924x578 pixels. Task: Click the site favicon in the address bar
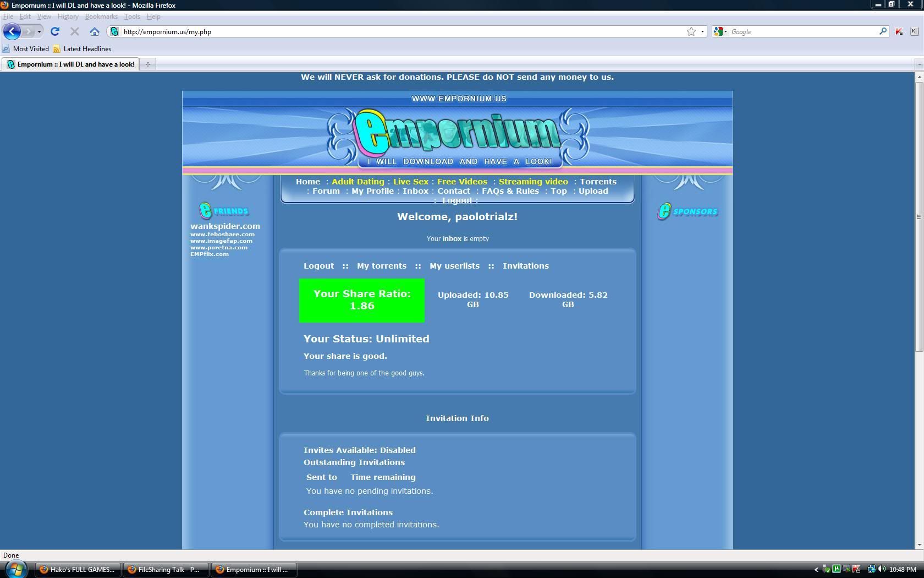coord(114,31)
